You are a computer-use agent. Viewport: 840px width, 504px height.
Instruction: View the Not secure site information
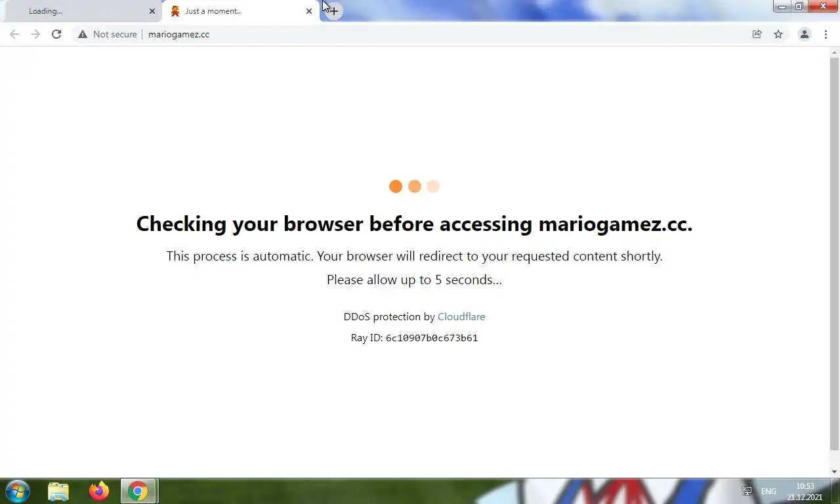[x=108, y=34]
